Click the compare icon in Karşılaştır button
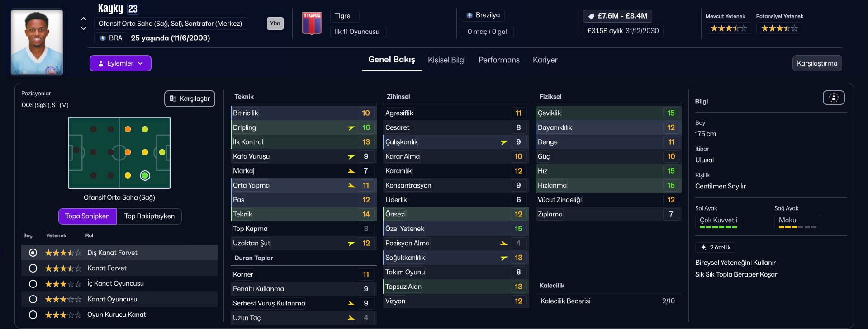Screen dimensions: 868x329 (173, 99)
